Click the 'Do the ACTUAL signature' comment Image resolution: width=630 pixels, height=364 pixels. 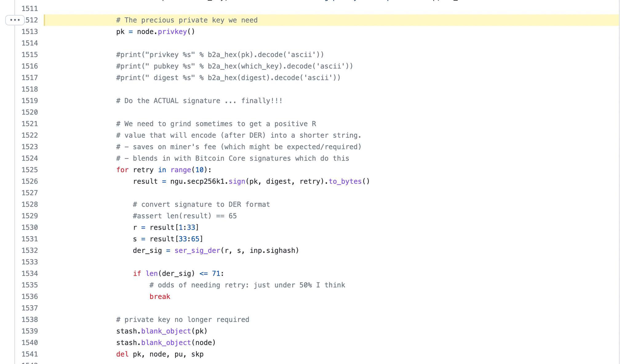(199, 101)
